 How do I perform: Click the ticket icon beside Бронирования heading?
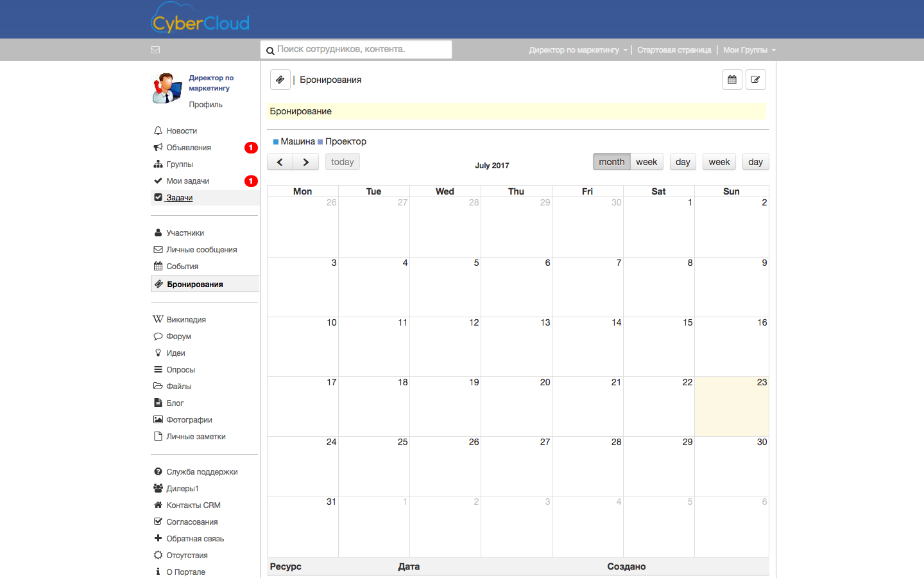[x=280, y=80]
